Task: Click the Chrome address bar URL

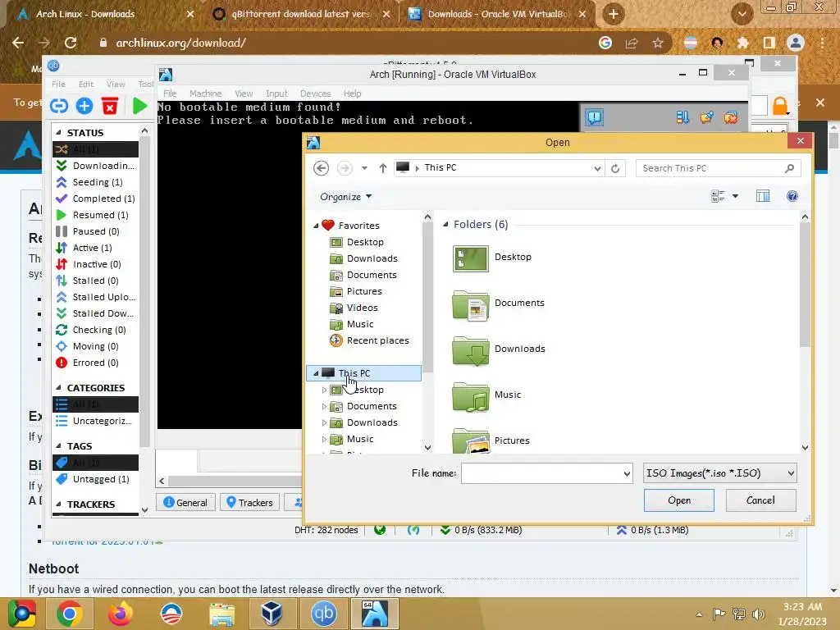Action: click(180, 43)
